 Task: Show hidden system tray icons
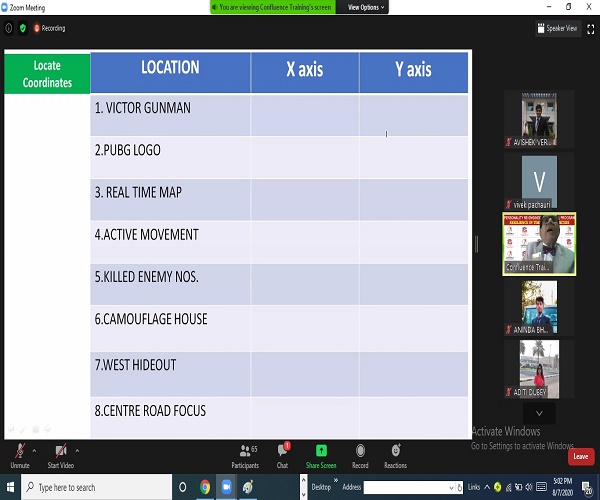(x=487, y=487)
